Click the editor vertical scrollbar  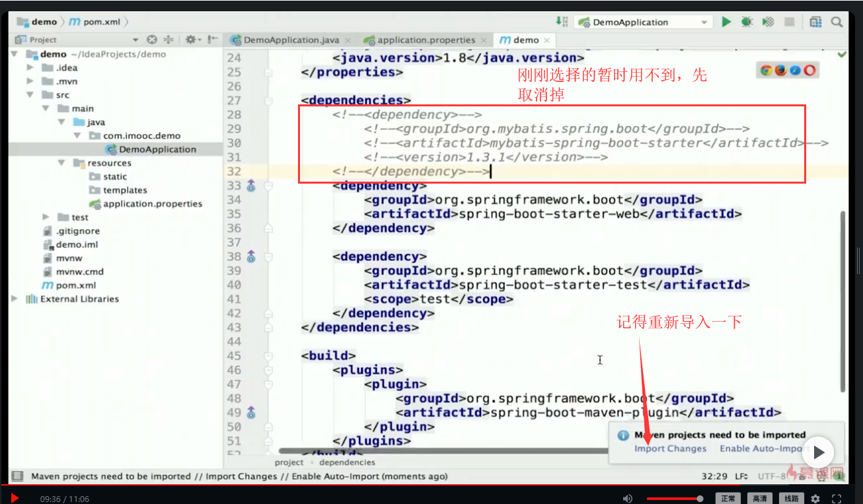pos(842,301)
